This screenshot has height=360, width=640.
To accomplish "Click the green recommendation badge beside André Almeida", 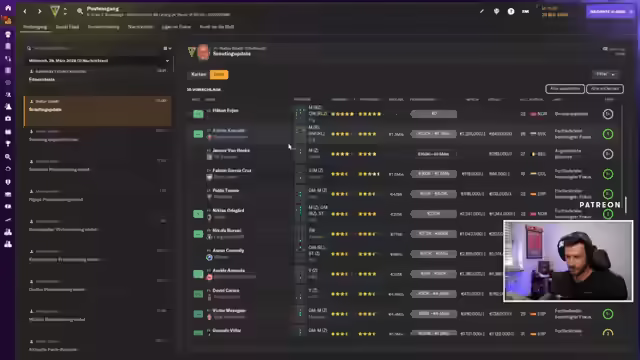I will click(198, 274).
